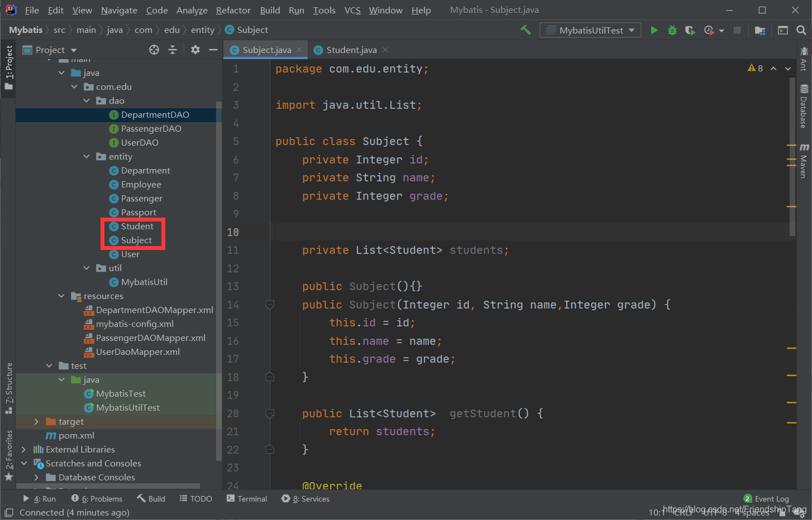Switch to the Student.java editor tab
This screenshot has height=520, width=812.
click(351, 50)
